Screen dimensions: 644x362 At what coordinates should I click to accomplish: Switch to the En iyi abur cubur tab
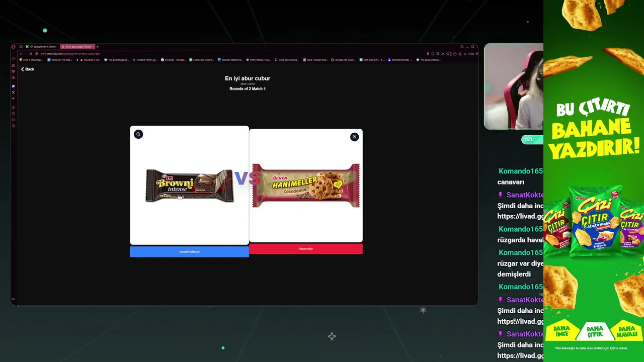click(77, 47)
